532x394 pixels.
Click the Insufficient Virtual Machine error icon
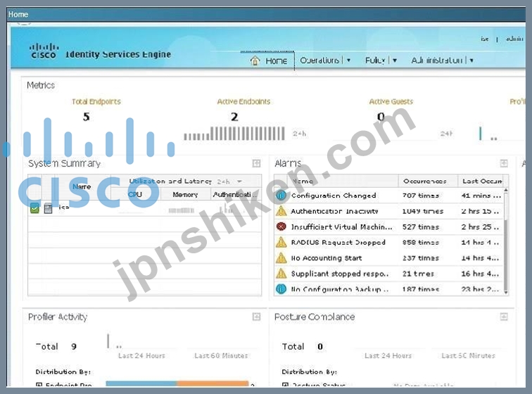pos(281,227)
